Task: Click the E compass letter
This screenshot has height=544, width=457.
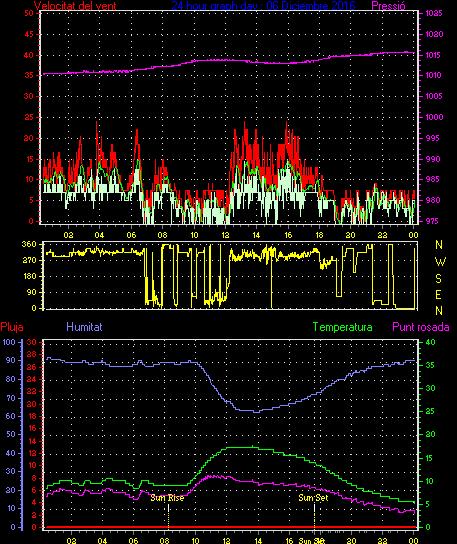Action: pos(438,295)
